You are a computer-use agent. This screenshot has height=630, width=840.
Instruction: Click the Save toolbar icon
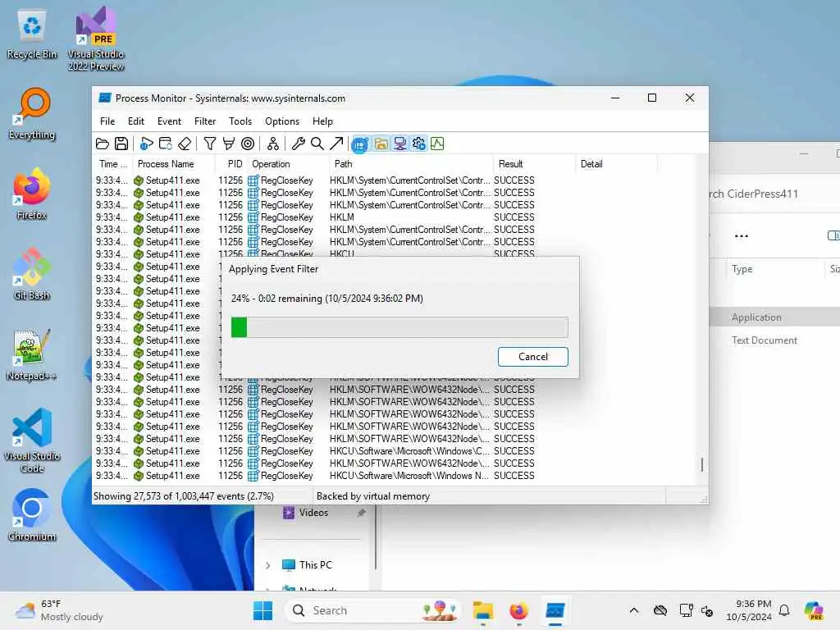(121, 144)
